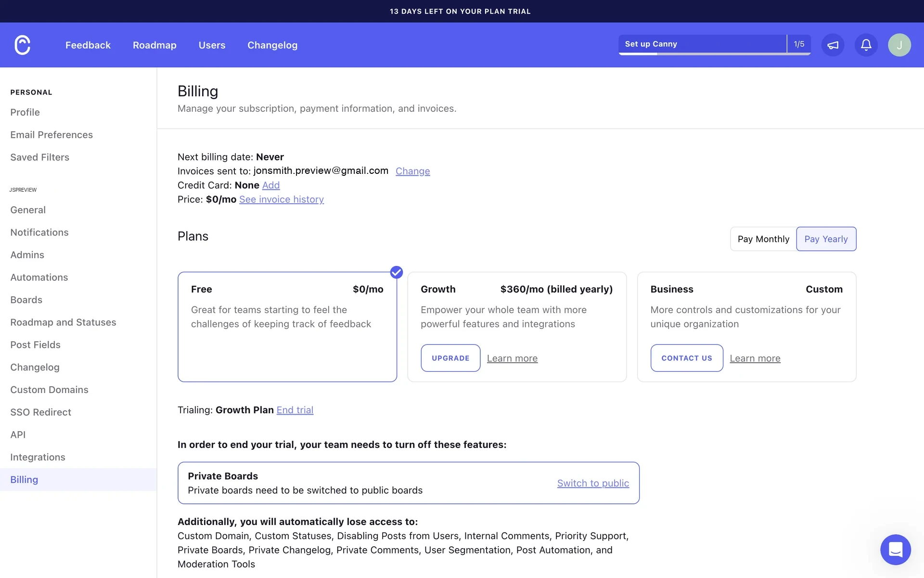
Task: Click the Billing page heading
Action: click(x=198, y=91)
